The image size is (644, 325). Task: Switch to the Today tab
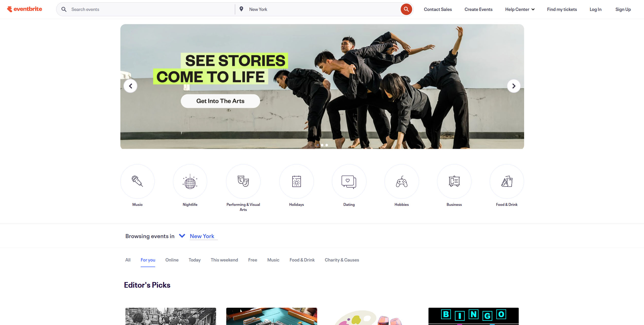195,260
